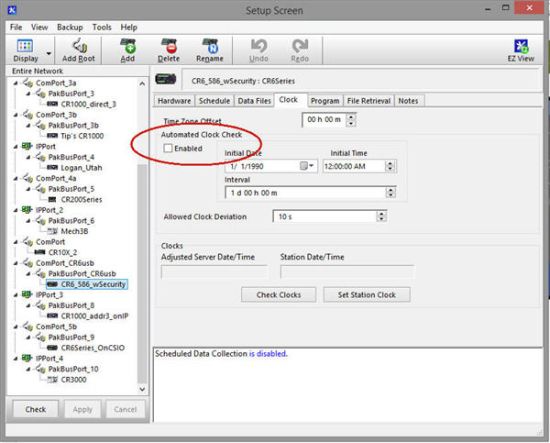Screen dimensions: 550x443
Task: Open the Display toolbar button
Action: (x=25, y=50)
